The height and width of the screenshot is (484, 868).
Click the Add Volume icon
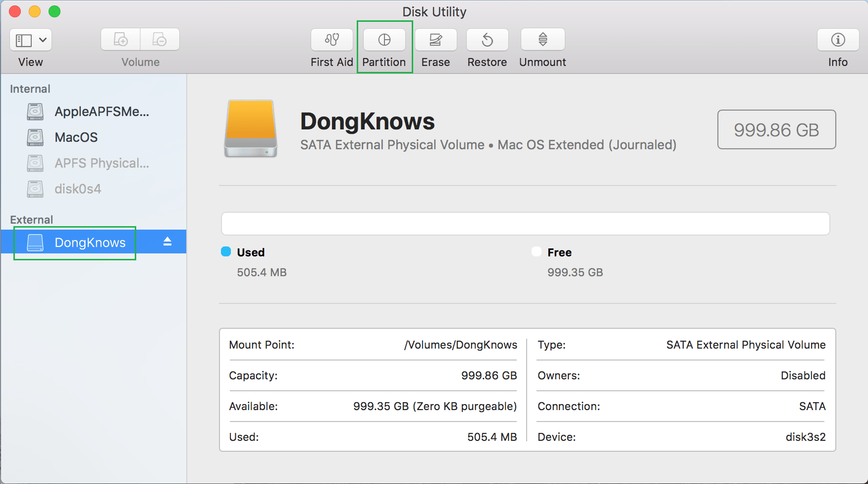(x=121, y=39)
